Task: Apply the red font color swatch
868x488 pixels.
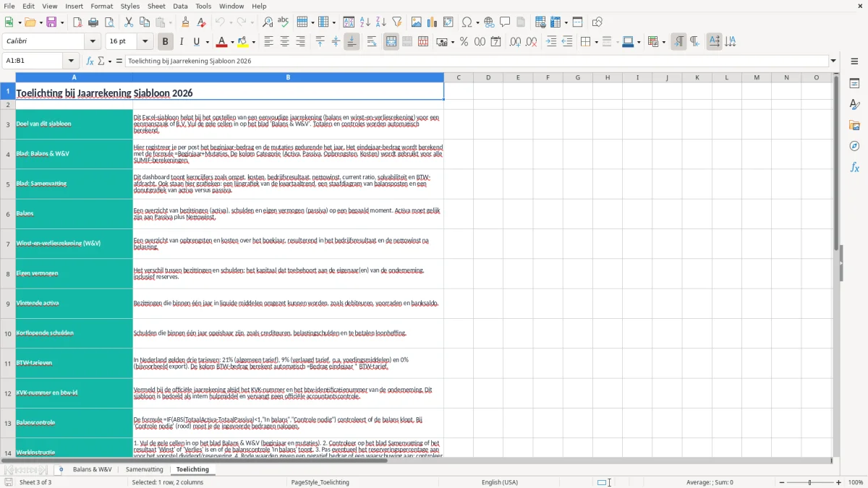Action: click(x=221, y=42)
